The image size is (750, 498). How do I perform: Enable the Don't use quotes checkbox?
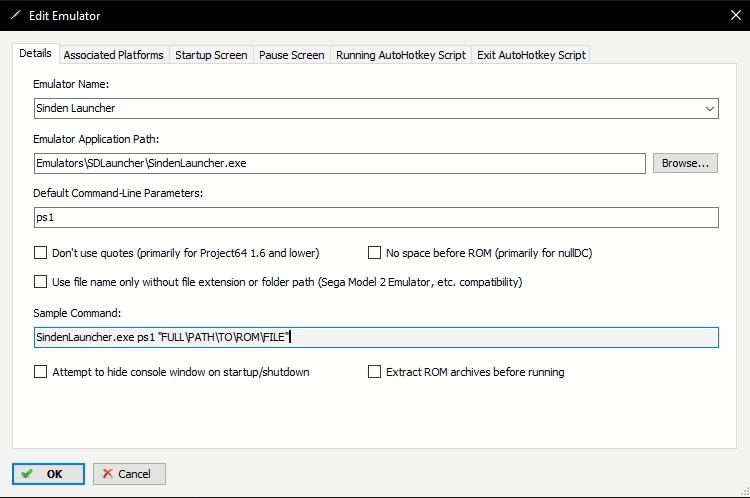pyautogui.click(x=41, y=253)
